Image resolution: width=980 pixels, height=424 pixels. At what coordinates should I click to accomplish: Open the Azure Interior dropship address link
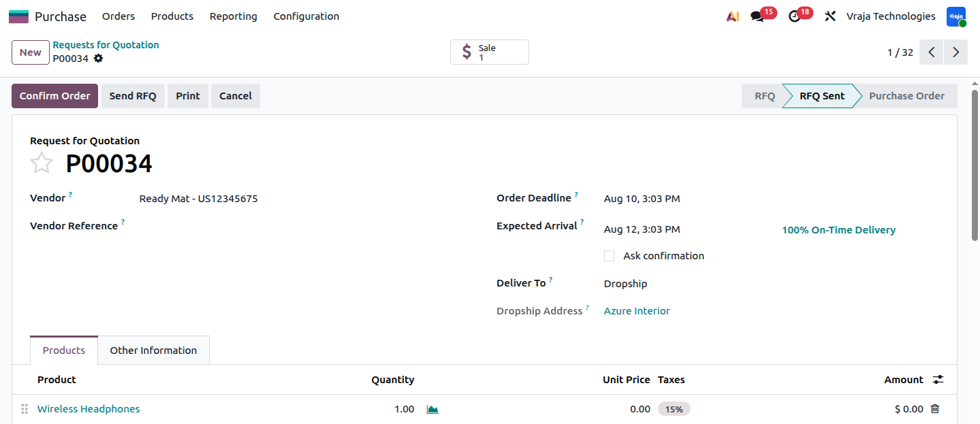point(637,311)
